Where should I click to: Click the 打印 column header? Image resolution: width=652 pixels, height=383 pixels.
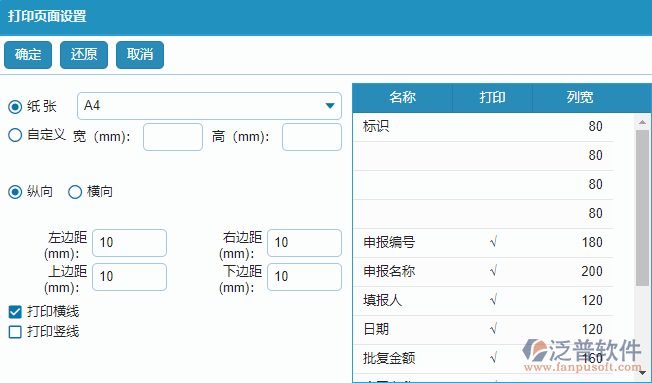pos(492,98)
